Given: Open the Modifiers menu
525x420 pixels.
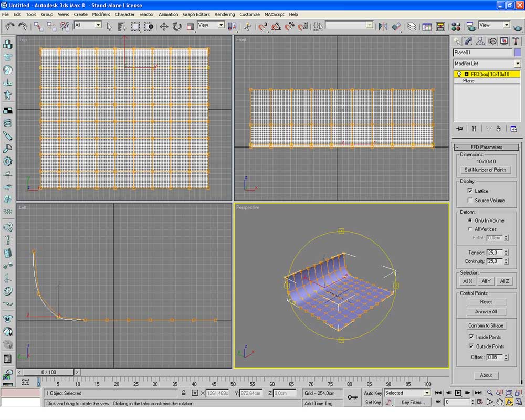Looking at the screenshot, I should pyautogui.click(x=101, y=14).
